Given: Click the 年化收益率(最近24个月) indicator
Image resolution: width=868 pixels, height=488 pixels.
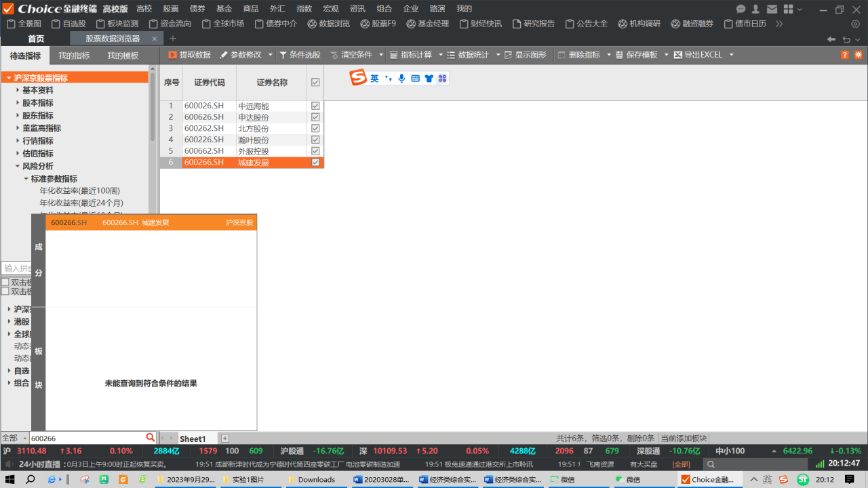Looking at the screenshot, I should pos(81,203).
